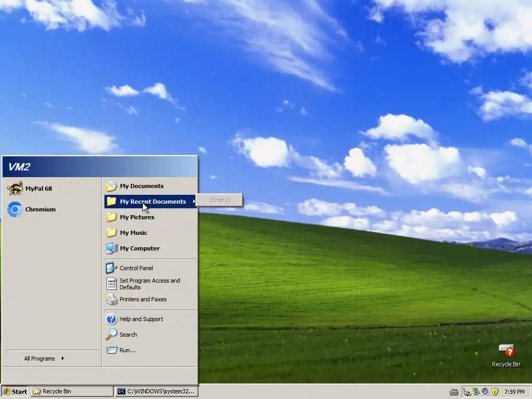Image resolution: width=532 pixels, height=399 pixels.
Task: Click the Start button
Action: pos(15,392)
